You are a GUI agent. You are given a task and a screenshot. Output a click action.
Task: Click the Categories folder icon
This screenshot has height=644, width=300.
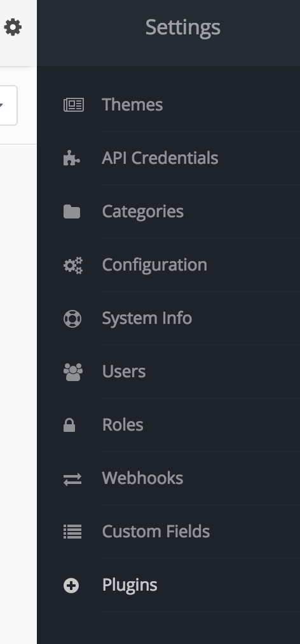point(72,211)
